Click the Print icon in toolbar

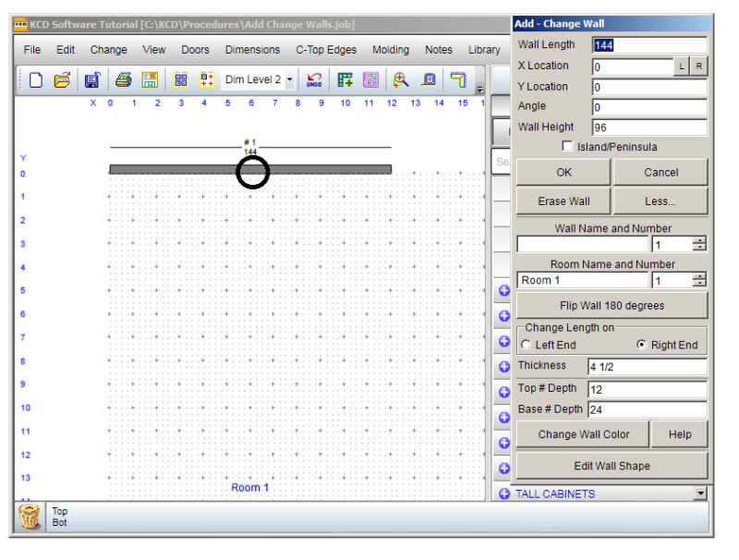[123, 80]
